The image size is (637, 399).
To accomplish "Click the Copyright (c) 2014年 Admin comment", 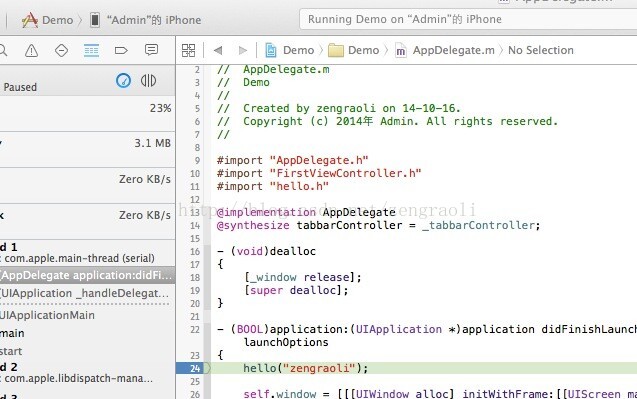I will point(388,121).
